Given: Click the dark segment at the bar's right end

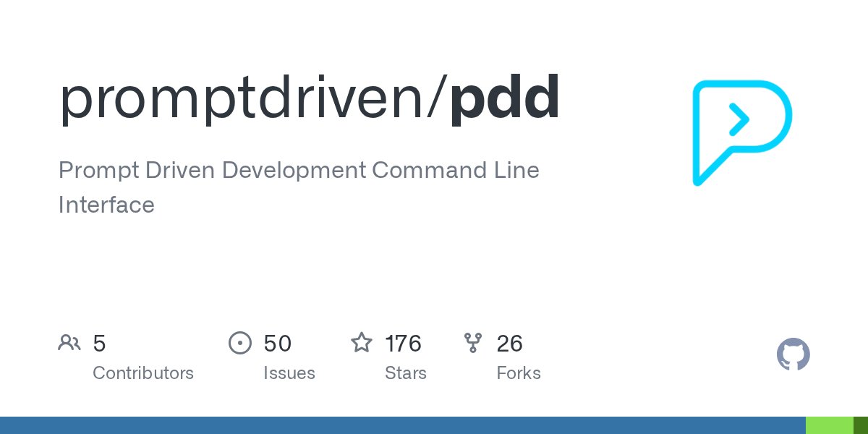Looking at the screenshot, I should pos(862,425).
